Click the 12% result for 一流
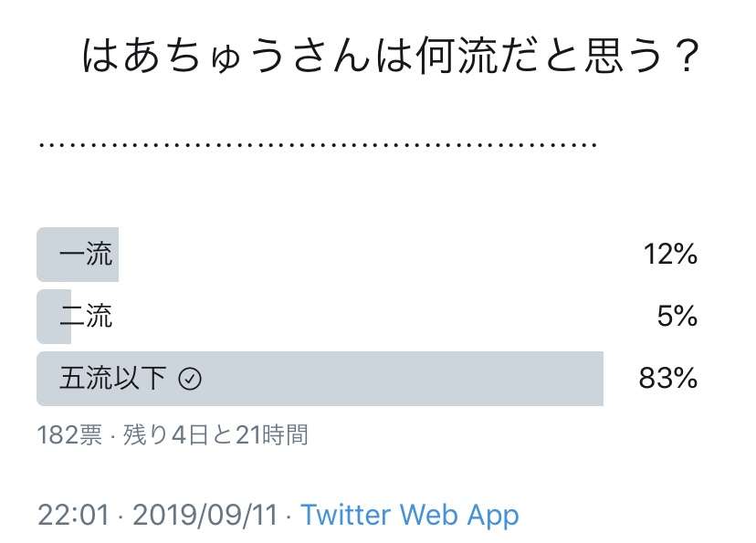The image size is (756, 543). [671, 254]
